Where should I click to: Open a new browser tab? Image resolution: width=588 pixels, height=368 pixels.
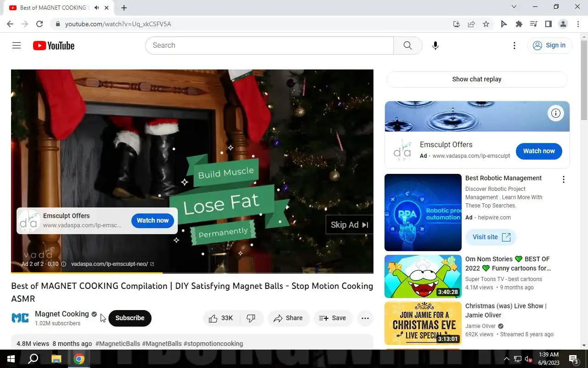(x=124, y=8)
